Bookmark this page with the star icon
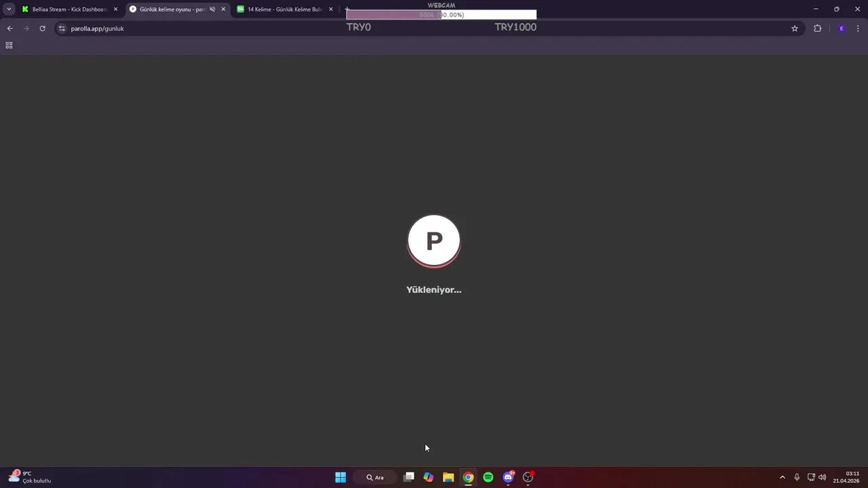Image resolution: width=868 pixels, height=488 pixels. pos(795,28)
